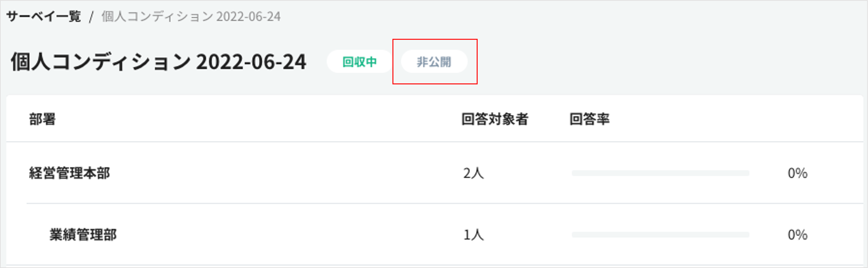Viewport: 868px width, 268px height.
Task: Click the 回答対象者 column header
Action: (x=494, y=119)
